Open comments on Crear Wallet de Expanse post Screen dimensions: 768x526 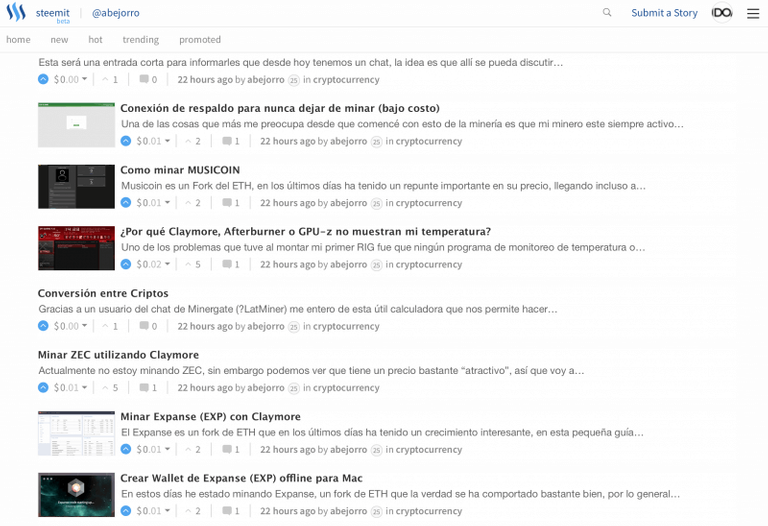[x=231, y=511]
